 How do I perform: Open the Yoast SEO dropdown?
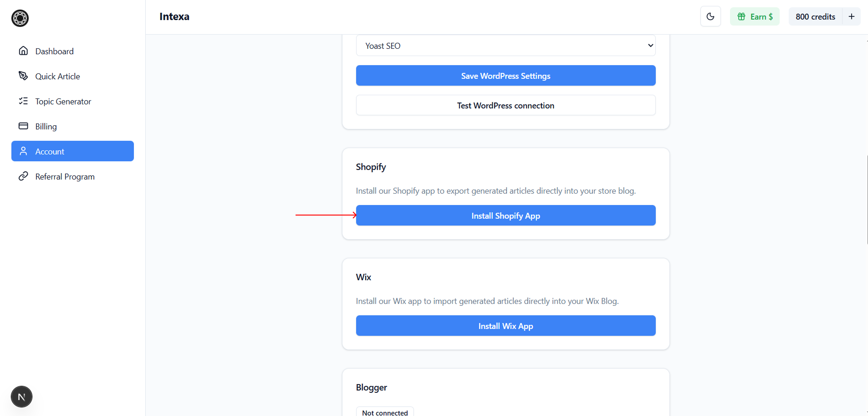click(505, 46)
